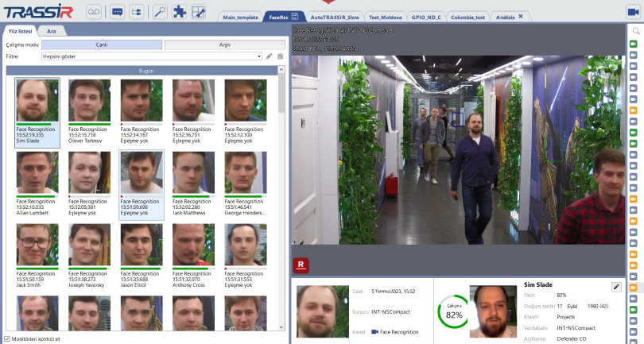Switch to the Ara tab
Image resolution: width=644 pixels, height=344 pixels.
click(x=52, y=31)
